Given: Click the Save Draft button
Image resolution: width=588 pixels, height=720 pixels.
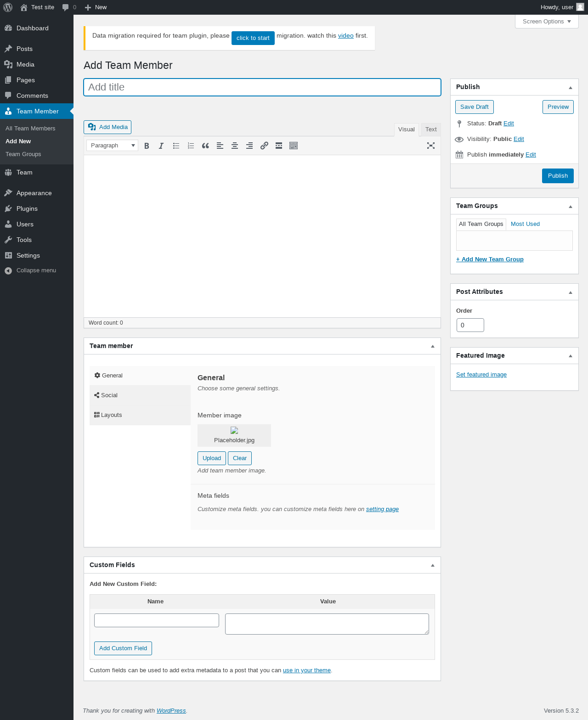Looking at the screenshot, I should point(475,107).
